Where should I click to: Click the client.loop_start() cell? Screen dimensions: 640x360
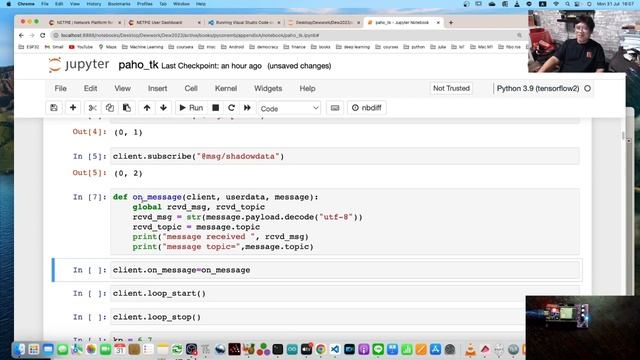(344, 293)
